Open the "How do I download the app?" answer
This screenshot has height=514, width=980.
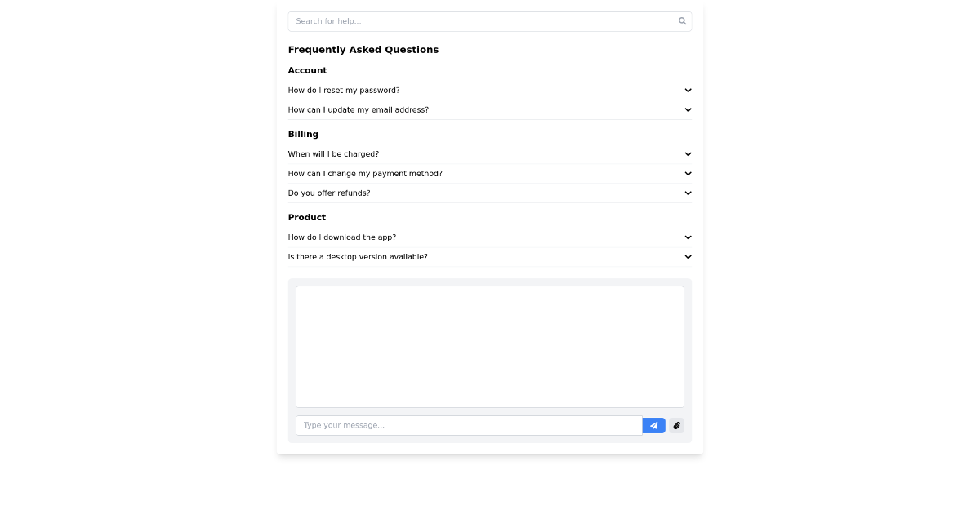341,237
